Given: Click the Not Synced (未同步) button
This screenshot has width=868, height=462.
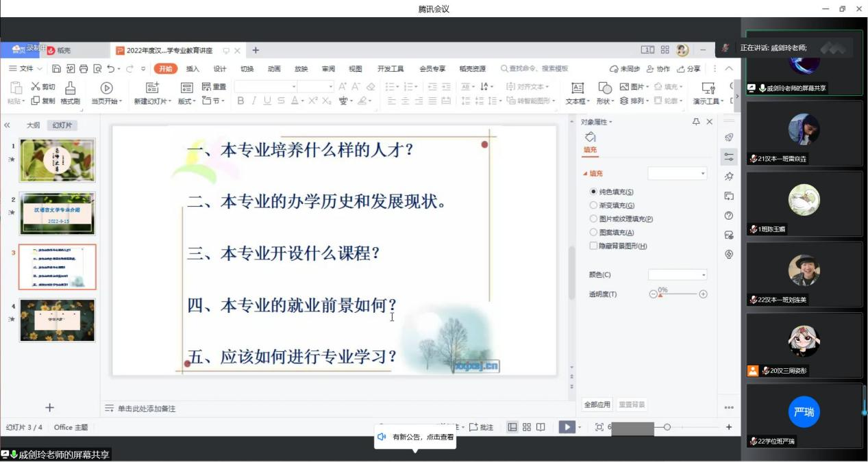Looking at the screenshot, I should pos(625,68).
